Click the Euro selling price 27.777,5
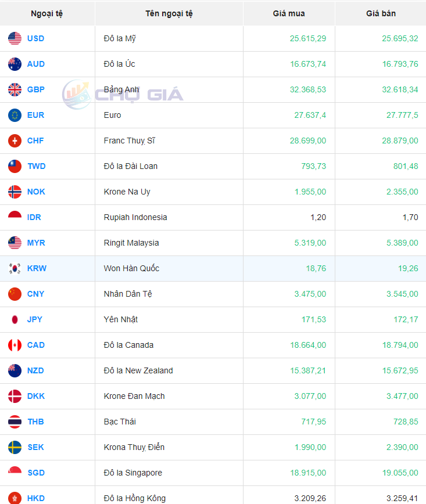426x504 pixels. [402, 115]
